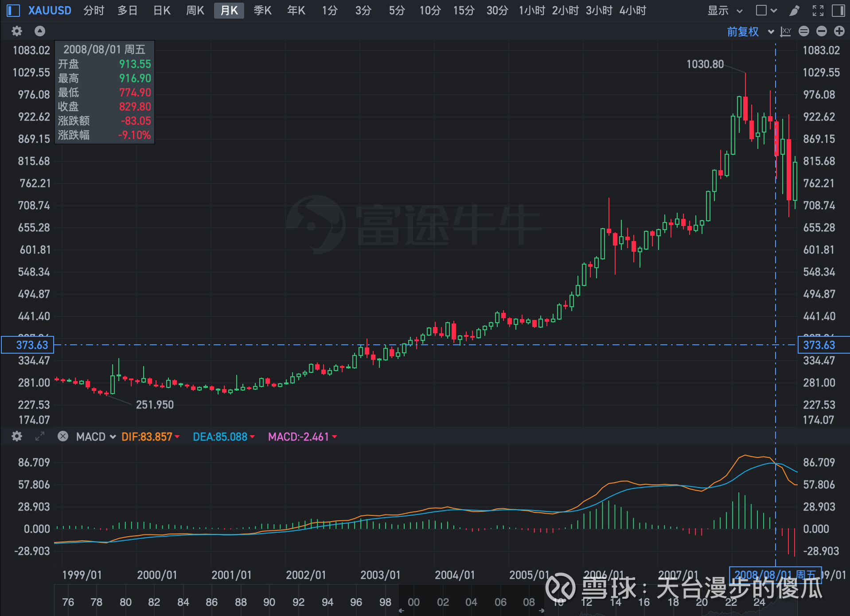850x616 pixels.
Task: Zoom out using the minus icon
Action: pyautogui.click(x=821, y=31)
